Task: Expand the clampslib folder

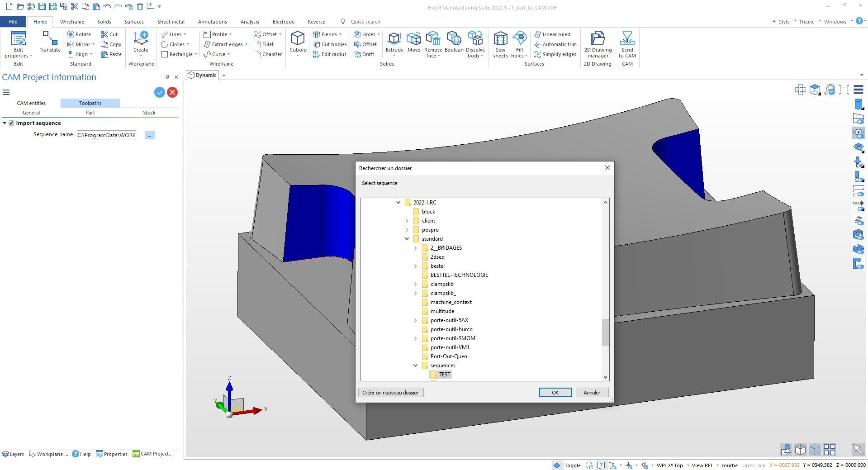Action: [x=415, y=284]
